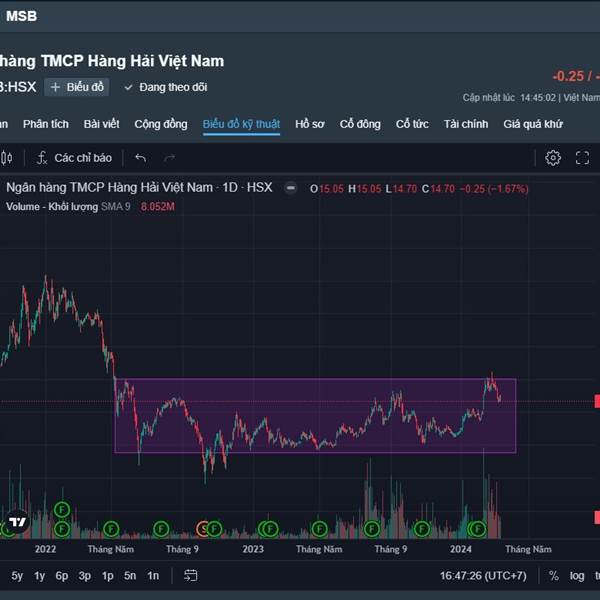Click the 2022 label on time axis
This screenshot has height=600, width=600.
pyautogui.click(x=46, y=549)
